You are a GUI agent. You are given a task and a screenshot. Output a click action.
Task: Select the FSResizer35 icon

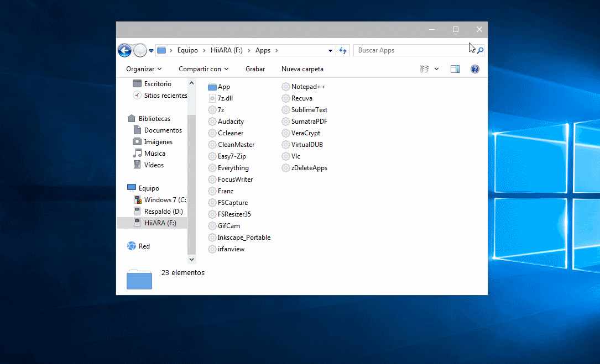(x=212, y=214)
